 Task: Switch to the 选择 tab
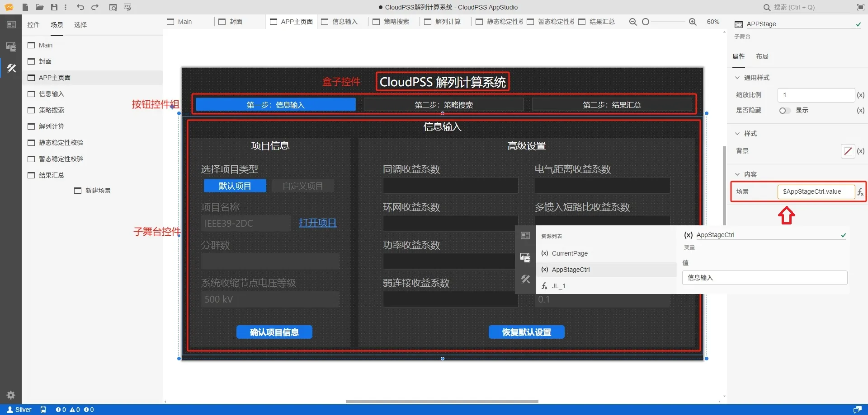click(80, 24)
